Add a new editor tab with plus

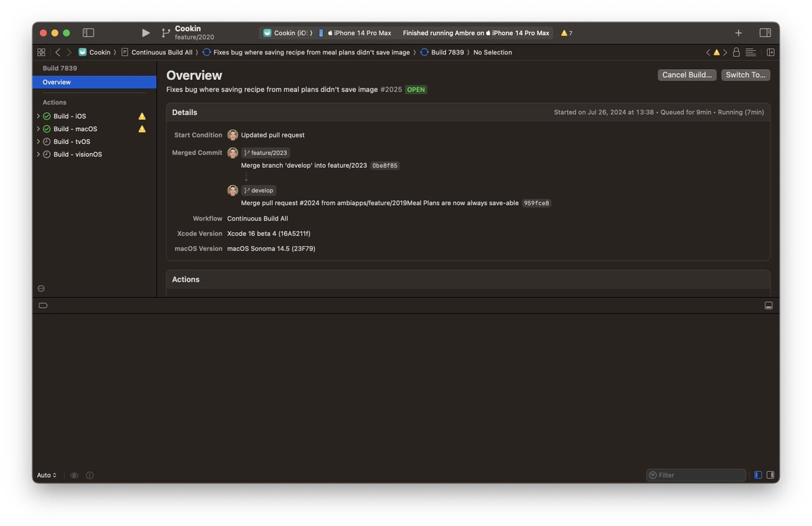click(738, 32)
